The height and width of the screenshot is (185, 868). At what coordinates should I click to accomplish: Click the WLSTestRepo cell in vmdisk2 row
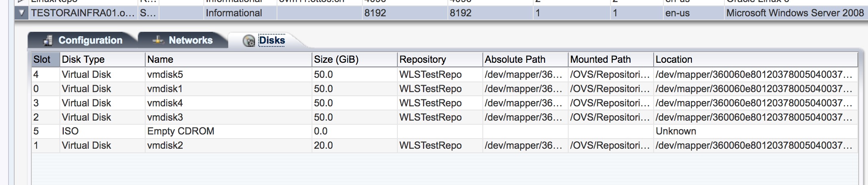[440, 145]
